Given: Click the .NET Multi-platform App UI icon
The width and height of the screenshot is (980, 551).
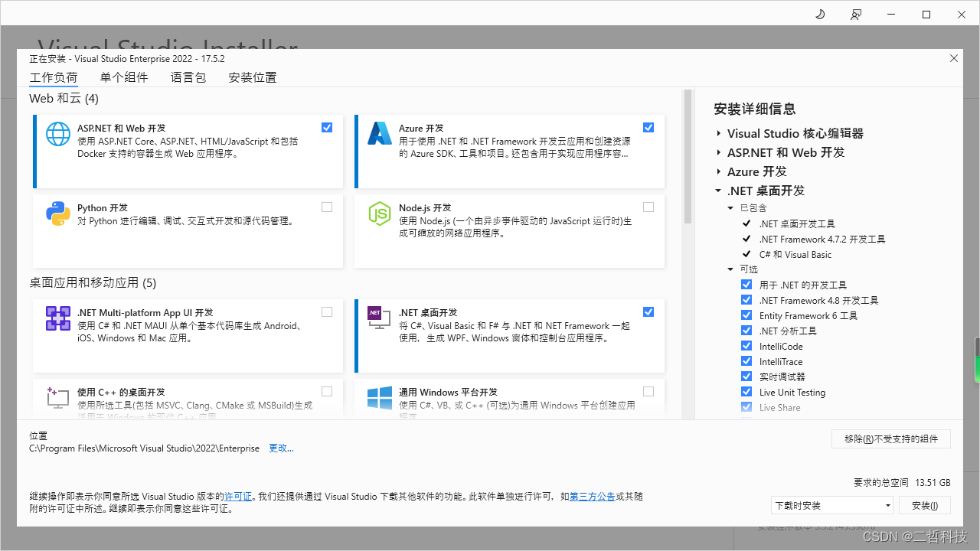Looking at the screenshot, I should (x=58, y=318).
